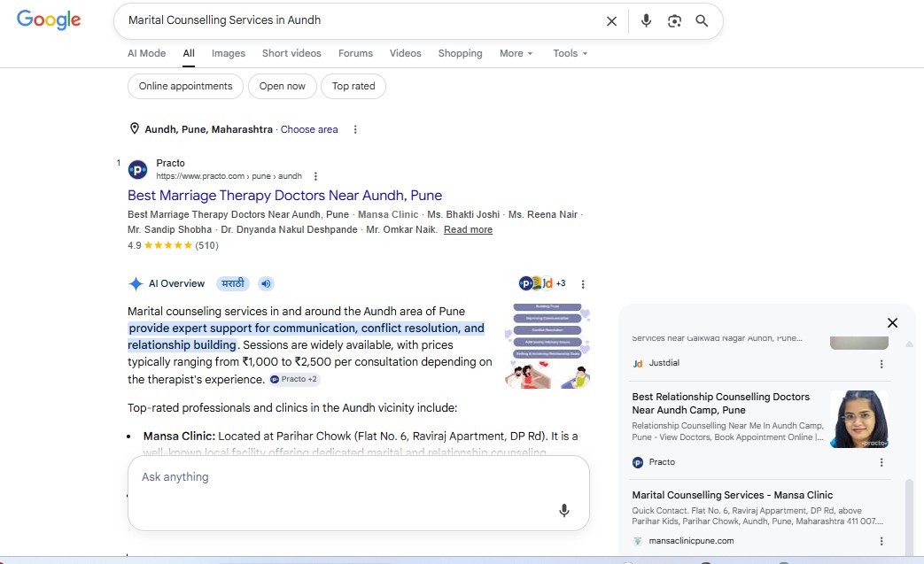Expand the More search categories dropdown
The height and width of the screenshot is (564, 924).
[x=516, y=53]
